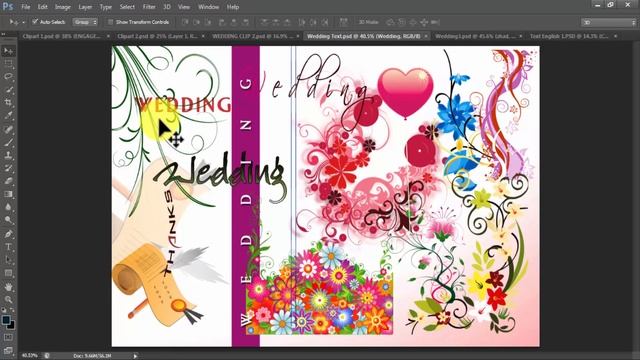
Task: Select the Clone Stamp tool
Action: [x=8, y=155]
